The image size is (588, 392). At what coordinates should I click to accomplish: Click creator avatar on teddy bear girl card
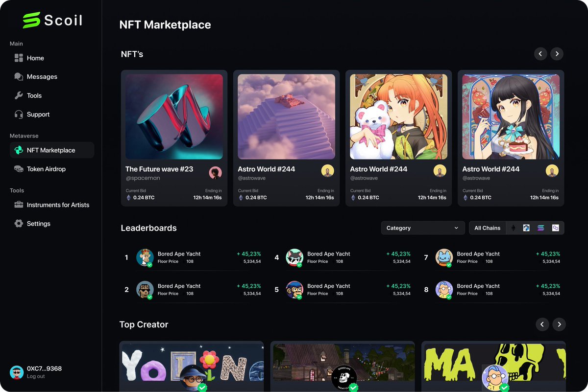click(440, 171)
